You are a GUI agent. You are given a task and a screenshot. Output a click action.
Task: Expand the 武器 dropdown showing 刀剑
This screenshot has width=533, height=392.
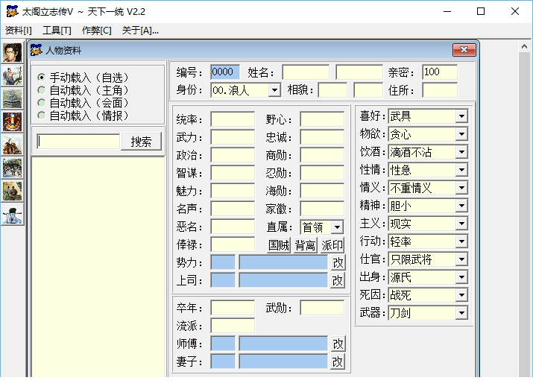click(x=461, y=313)
